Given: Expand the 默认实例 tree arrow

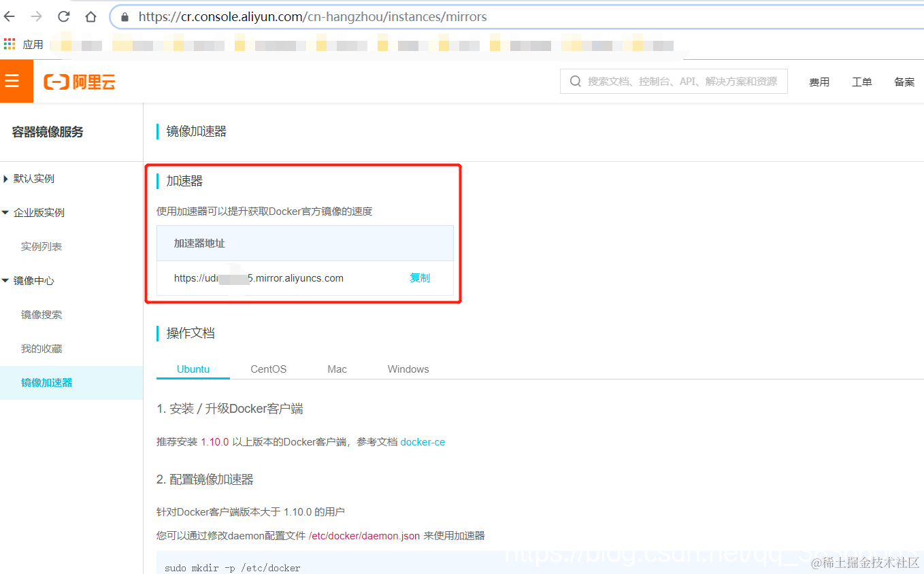Looking at the screenshot, I should pos(5,179).
